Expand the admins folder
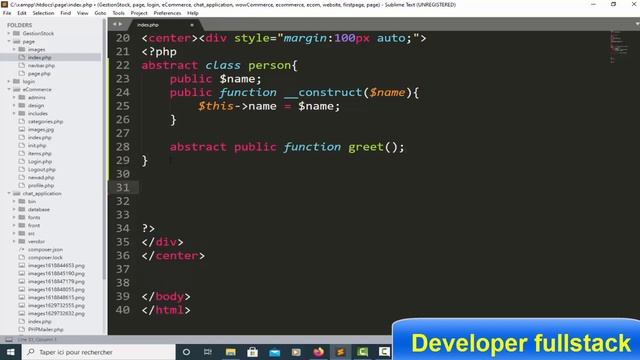 14,98
